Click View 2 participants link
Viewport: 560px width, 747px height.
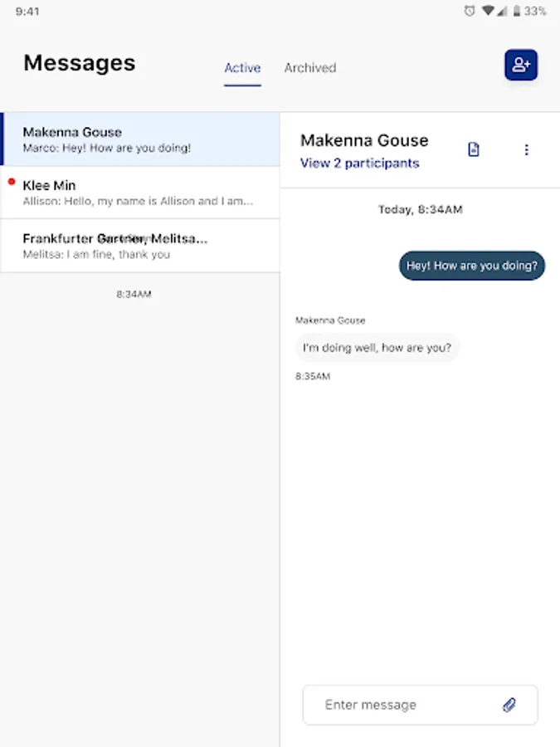359,164
